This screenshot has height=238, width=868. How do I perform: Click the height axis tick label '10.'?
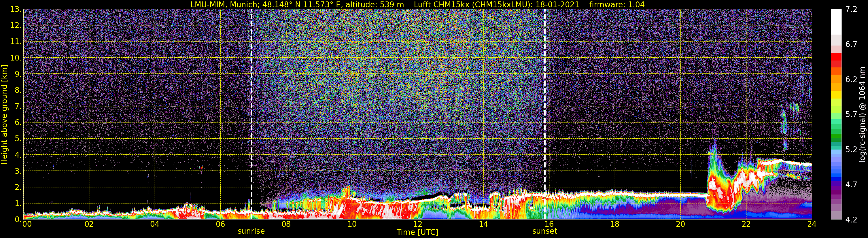pyautogui.click(x=16, y=58)
